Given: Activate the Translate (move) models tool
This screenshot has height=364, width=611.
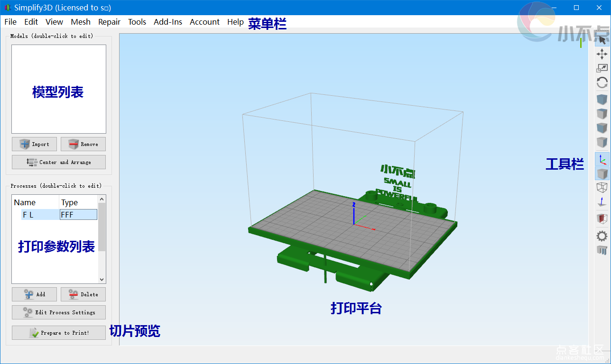Looking at the screenshot, I should pyautogui.click(x=602, y=54).
